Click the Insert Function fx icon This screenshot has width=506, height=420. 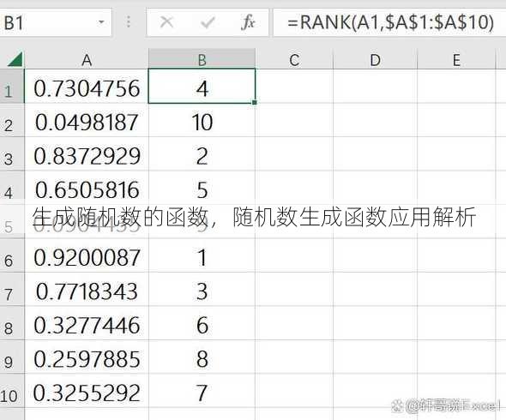click(248, 22)
